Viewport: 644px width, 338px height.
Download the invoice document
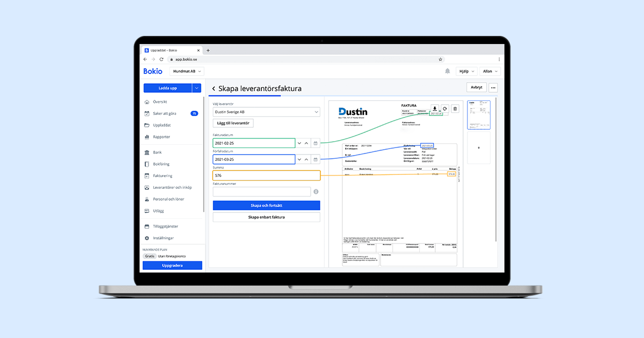pos(435,108)
